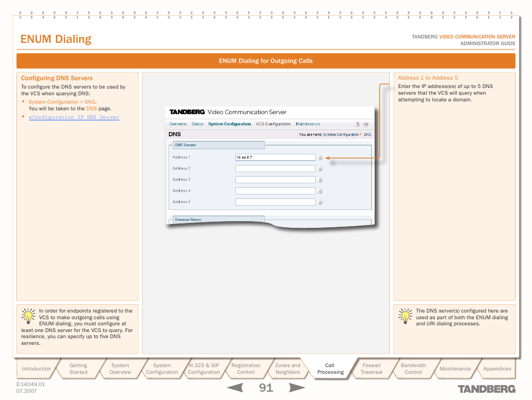
Task: Go to next page arrow
Action: (x=297, y=387)
